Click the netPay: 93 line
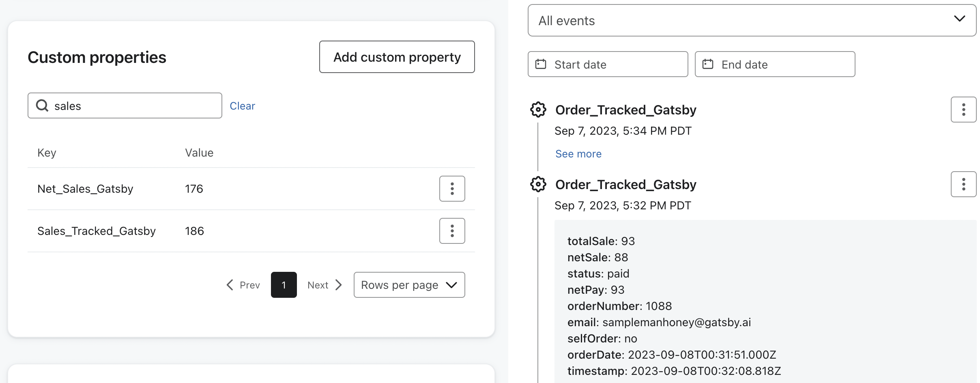The image size is (980, 383). pos(596,290)
